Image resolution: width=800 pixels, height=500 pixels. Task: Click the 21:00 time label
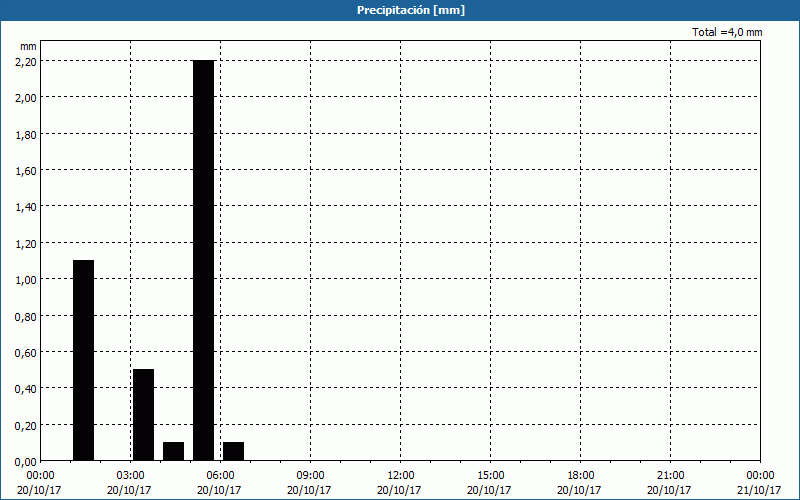coord(670,476)
